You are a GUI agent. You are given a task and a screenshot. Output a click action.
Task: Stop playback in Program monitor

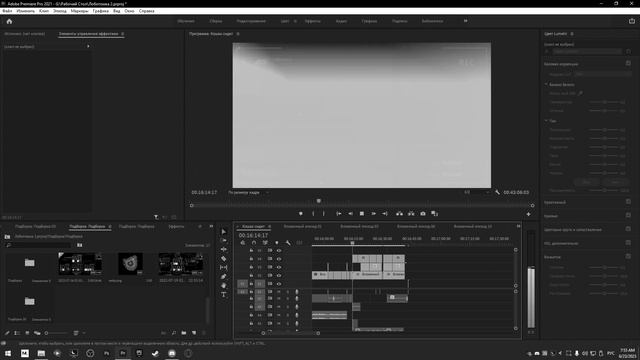(362, 213)
